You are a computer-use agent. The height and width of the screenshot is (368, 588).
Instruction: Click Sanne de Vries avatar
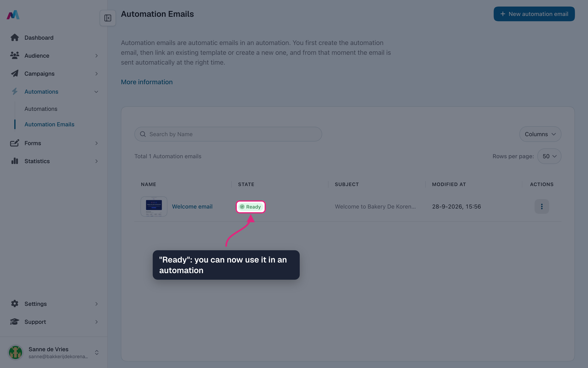pos(16,352)
